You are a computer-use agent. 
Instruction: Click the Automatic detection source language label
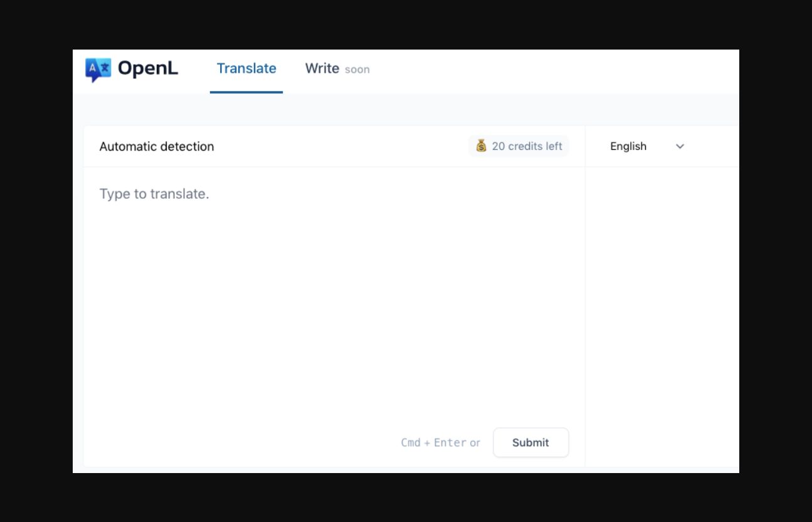[x=157, y=146]
